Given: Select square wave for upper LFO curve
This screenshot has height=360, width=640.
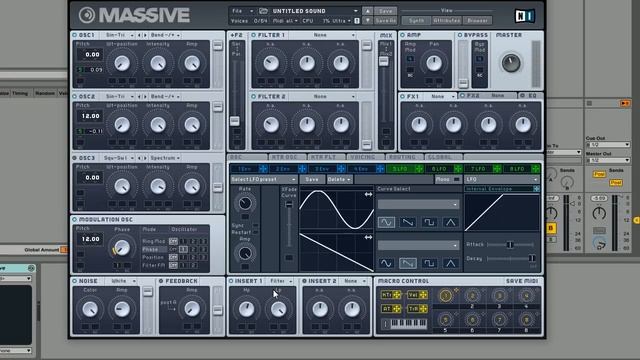Looking at the screenshot, I should 429,222.
